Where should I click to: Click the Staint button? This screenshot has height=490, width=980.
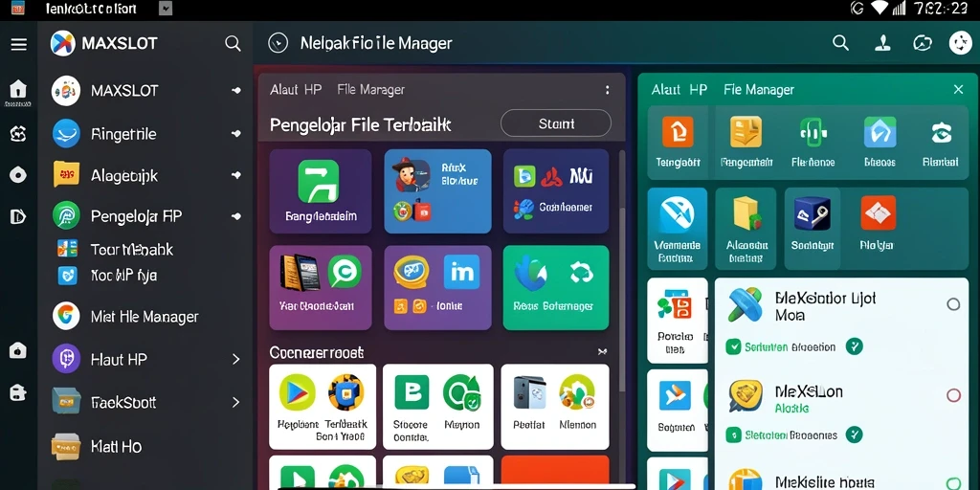[x=556, y=123]
